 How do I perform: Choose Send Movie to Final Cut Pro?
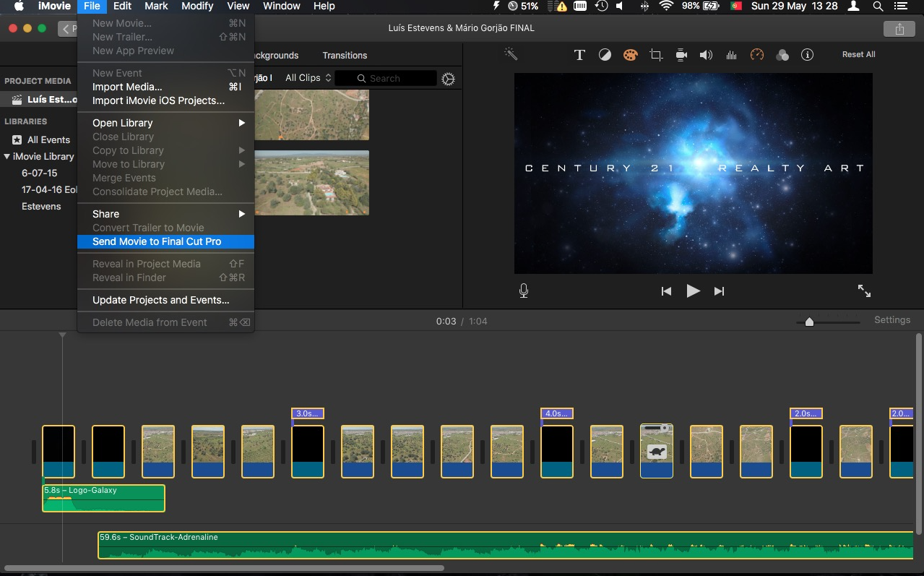[x=165, y=241]
